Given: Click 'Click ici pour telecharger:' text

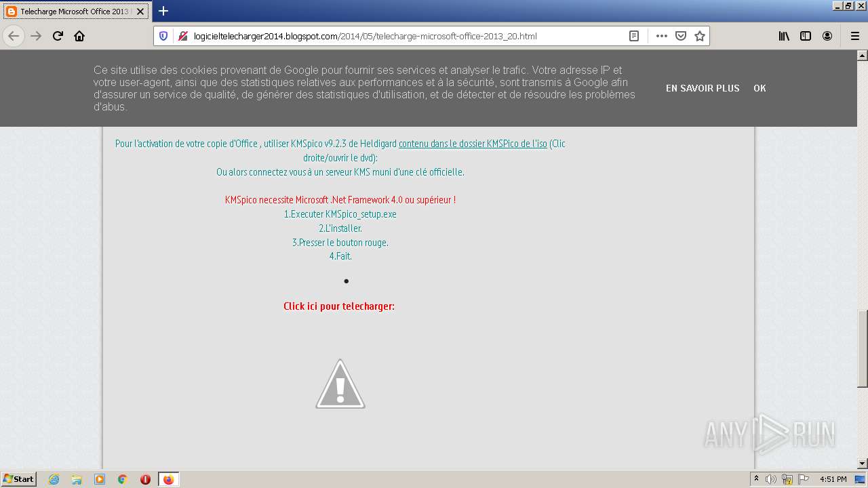Looking at the screenshot, I should coord(339,306).
